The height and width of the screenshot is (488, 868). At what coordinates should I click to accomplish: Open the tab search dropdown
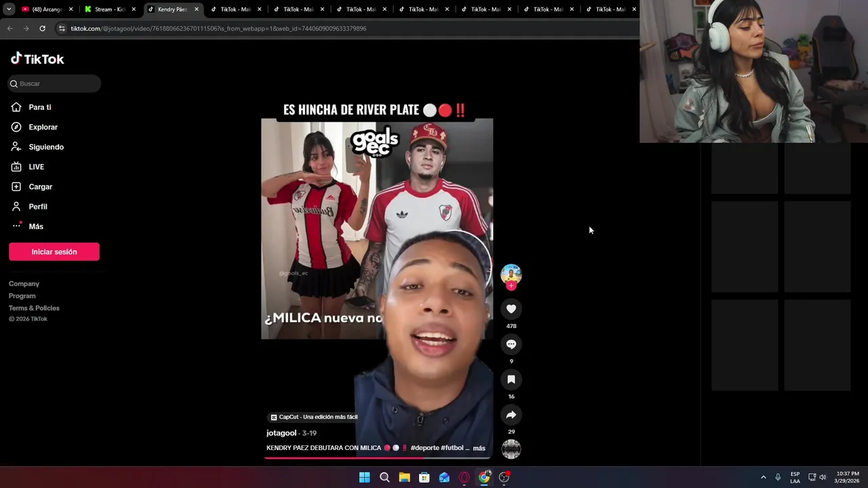coord(9,9)
